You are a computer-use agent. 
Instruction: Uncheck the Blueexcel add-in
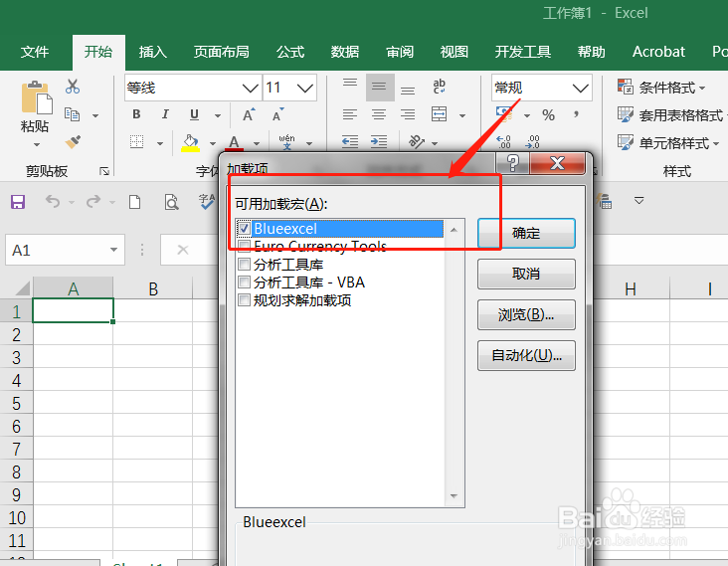click(x=245, y=229)
